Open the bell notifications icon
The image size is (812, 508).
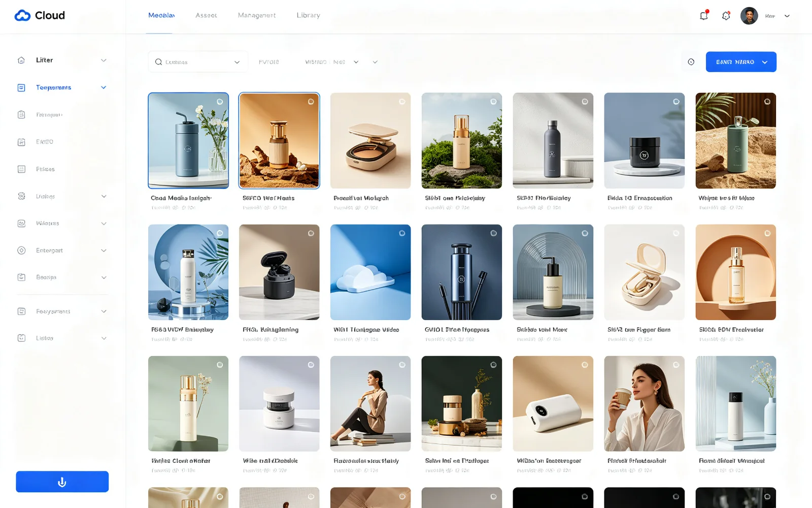click(x=703, y=16)
